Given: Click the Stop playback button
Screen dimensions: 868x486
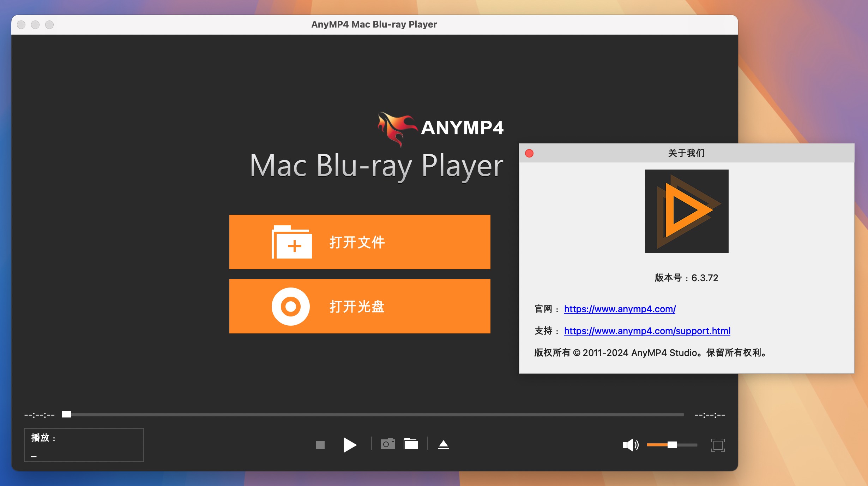Looking at the screenshot, I should click(x=320, y=445).
